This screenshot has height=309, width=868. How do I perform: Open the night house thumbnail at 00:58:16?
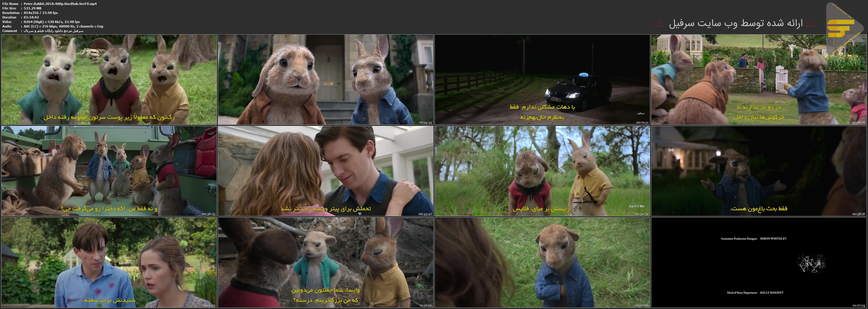tap(758, 171)
